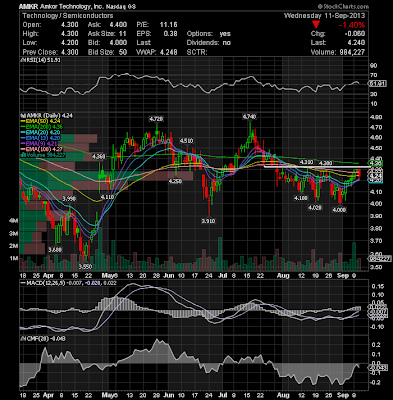Click the EMA(200) 4.36 legend entry
Viewport: 393px width, 400px height.
click(43, 127)
